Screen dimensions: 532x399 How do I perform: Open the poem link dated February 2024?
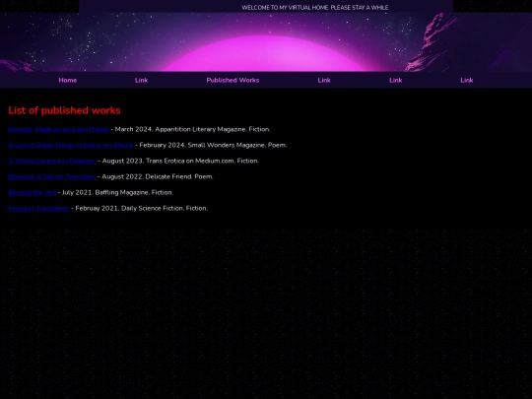click(71, 145)
